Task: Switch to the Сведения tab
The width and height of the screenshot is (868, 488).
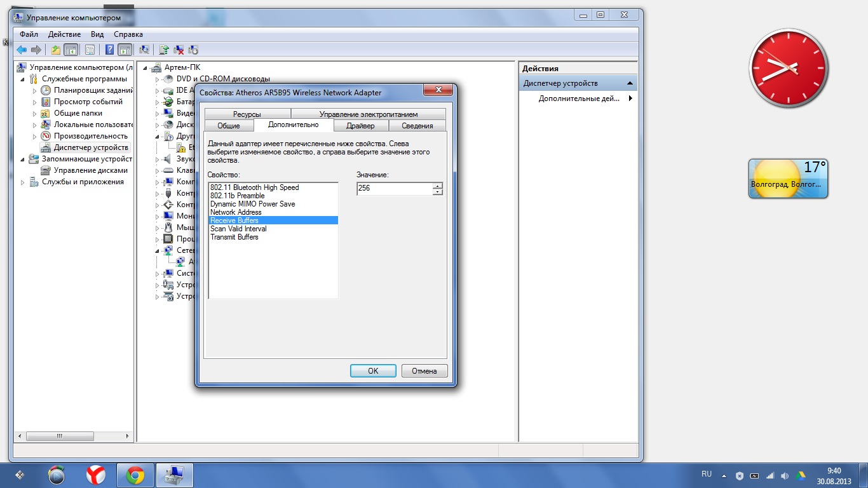Action: (417, 126)
